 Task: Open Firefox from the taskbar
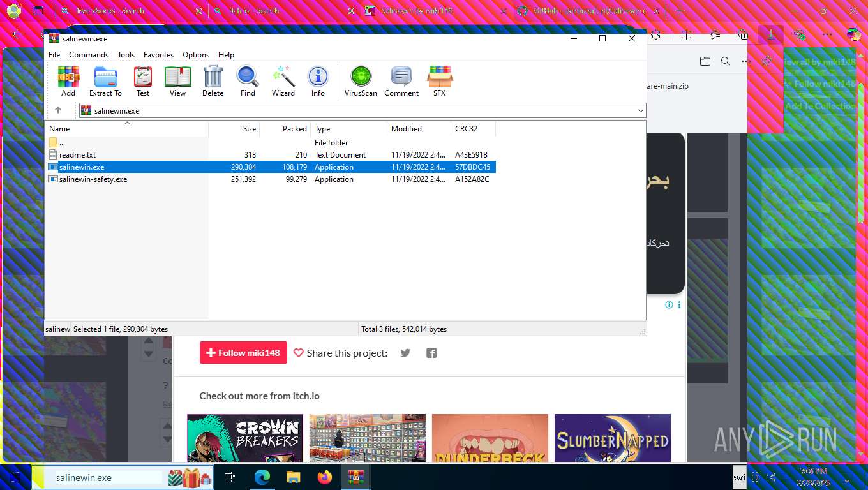(x=325, y=477)
